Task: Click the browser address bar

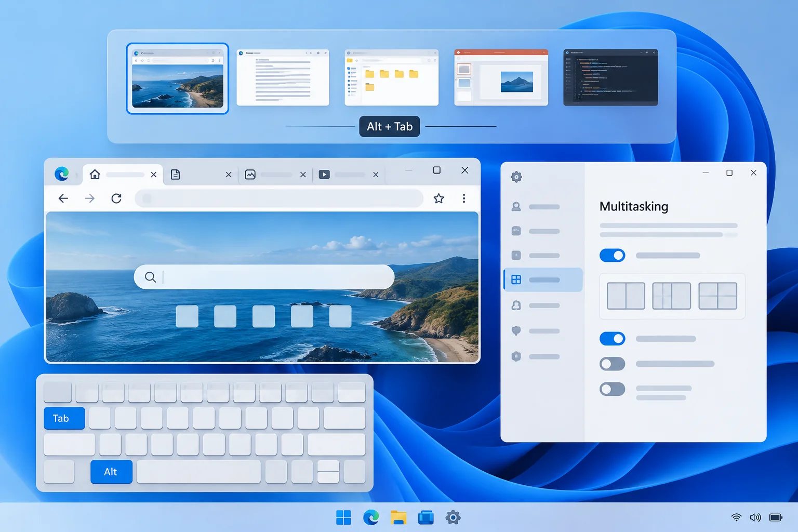Action: [279, 198]
